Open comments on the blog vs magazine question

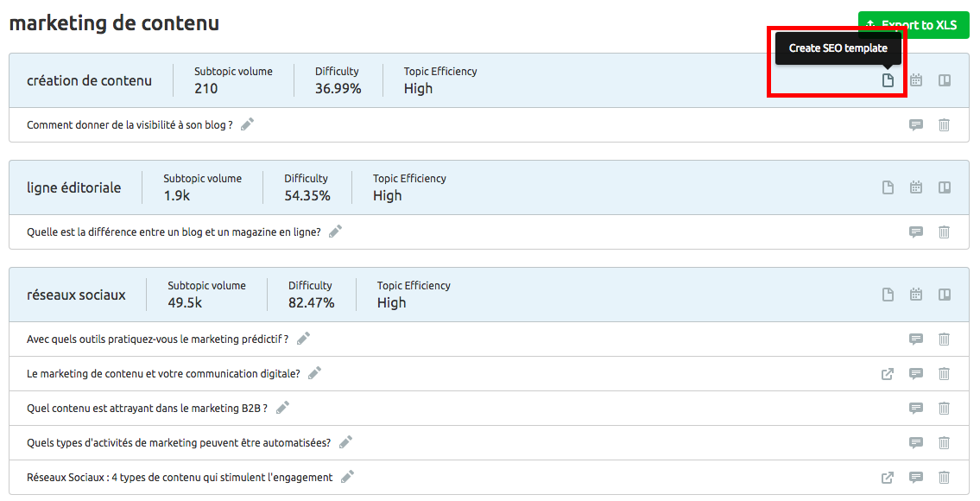coord(915,231)
